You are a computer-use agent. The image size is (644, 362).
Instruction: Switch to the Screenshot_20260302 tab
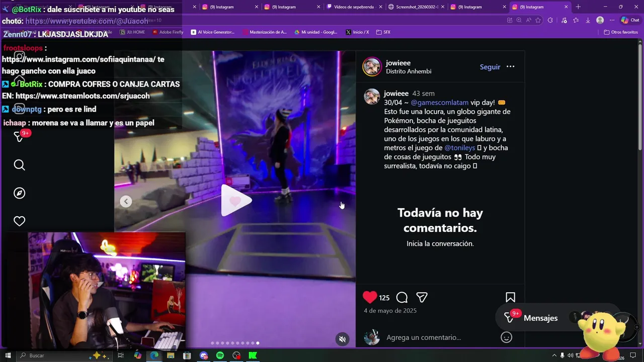tap(416, 7)
